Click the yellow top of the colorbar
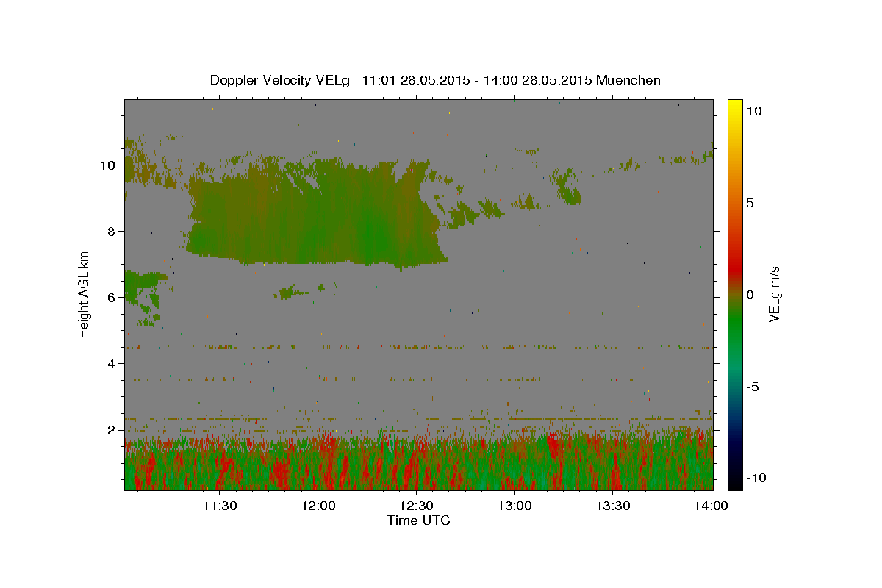882x588 pixels. click(x=734, y=104)
